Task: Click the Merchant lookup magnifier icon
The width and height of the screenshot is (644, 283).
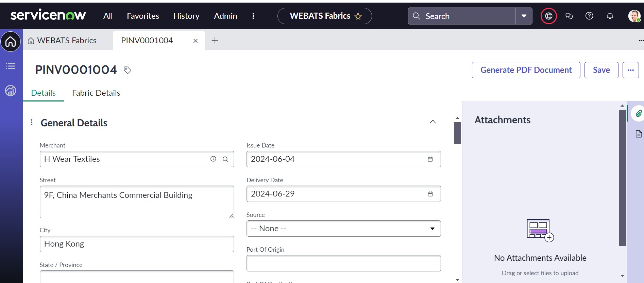Action: [225, 159]
